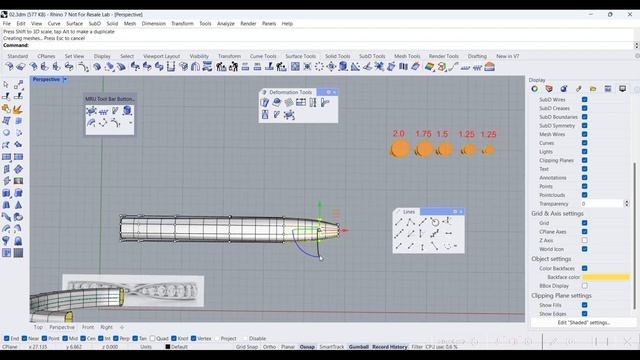Click the first icon in Deformation Tools
The height and width of the screenshot is (360, 640).
265,102
